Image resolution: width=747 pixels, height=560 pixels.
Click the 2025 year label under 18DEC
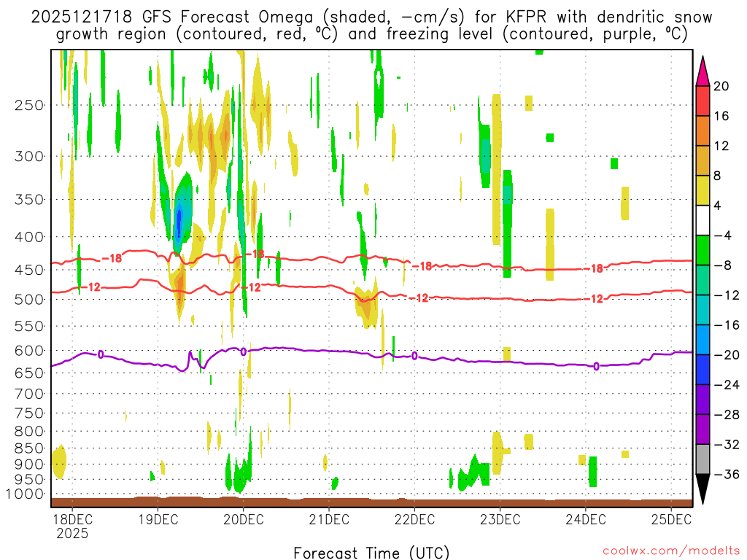(x=72, y=533)
